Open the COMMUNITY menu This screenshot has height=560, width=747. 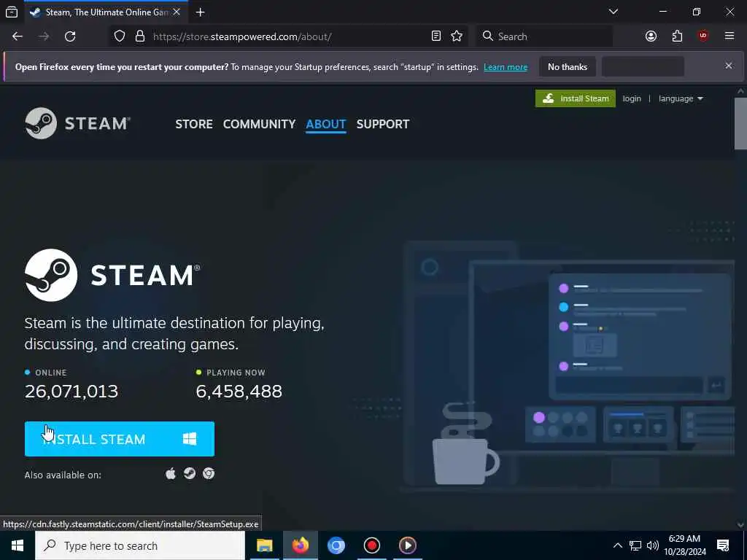259,124
